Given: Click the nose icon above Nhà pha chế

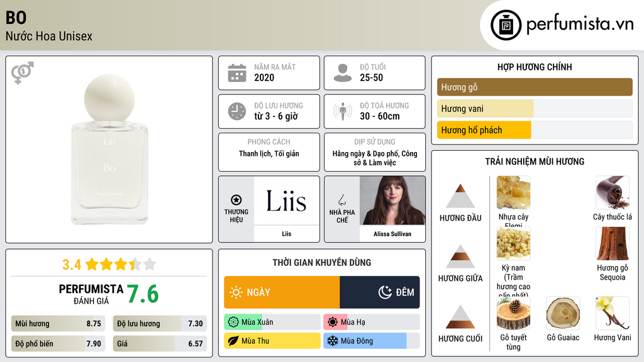Looking at the screenshot, I should pyautogui.click(x=341, y=200).
